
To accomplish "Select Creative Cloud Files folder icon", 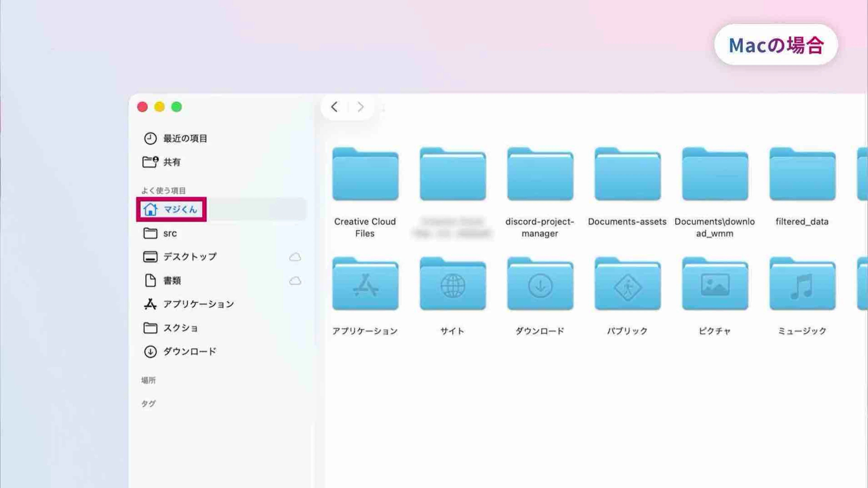I will click(365, 174).
